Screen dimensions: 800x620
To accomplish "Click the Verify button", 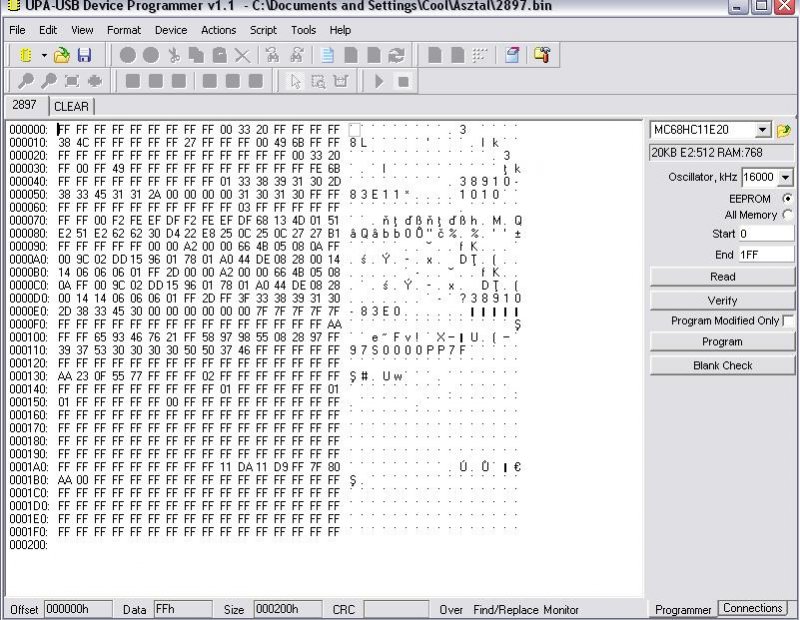I will [722, 301].
